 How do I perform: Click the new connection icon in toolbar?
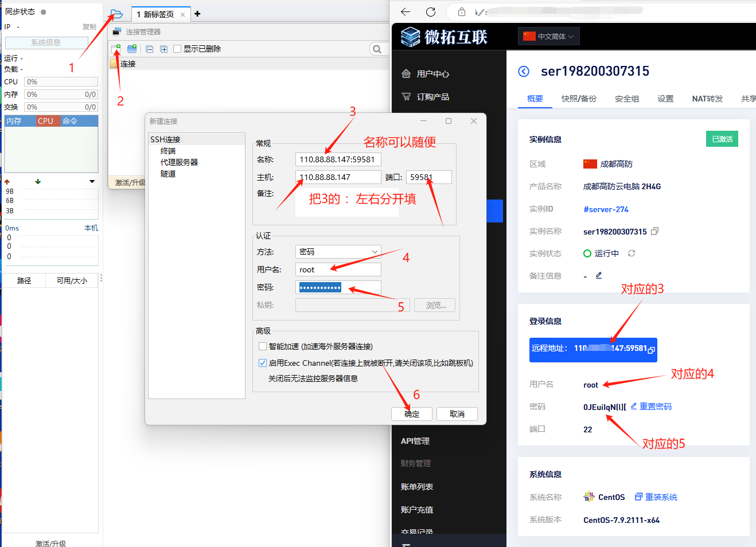pyautogui.click(x=116, y=49)
